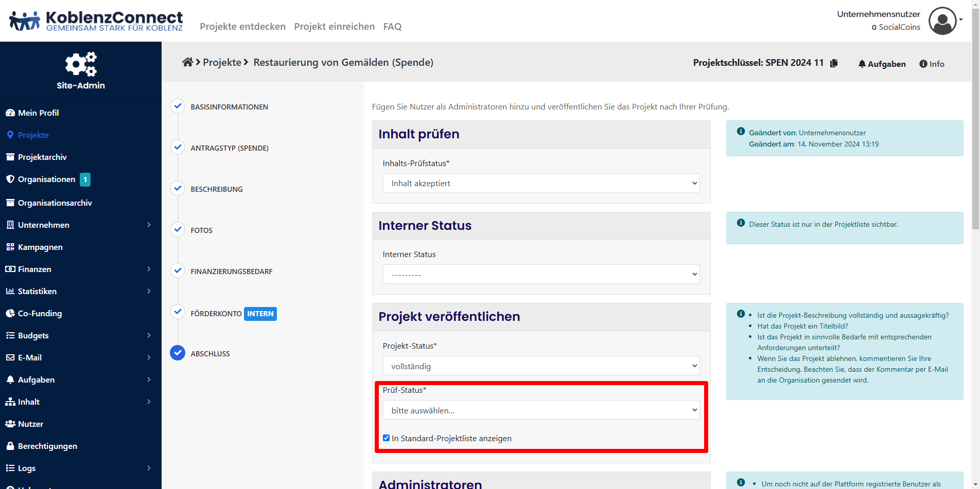This screenshot has width=980, height=489.
Task: Click the FAQ link in top navigation
Action: pos(392,27)
